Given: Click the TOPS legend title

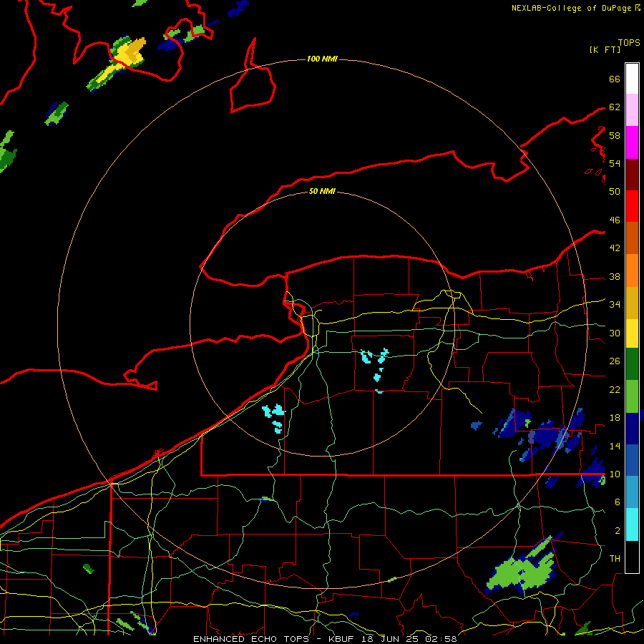Looking at the screenshot, I should point(629,43).
